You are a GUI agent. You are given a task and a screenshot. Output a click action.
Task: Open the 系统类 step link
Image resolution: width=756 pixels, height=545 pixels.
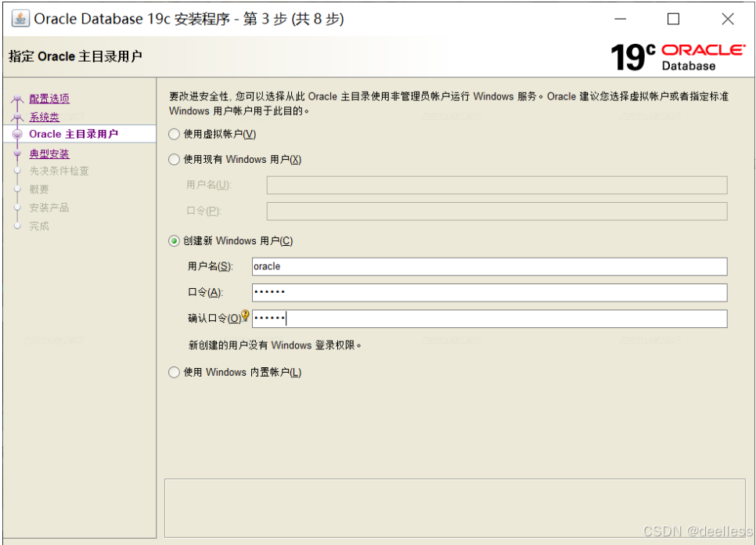[44, 117]
